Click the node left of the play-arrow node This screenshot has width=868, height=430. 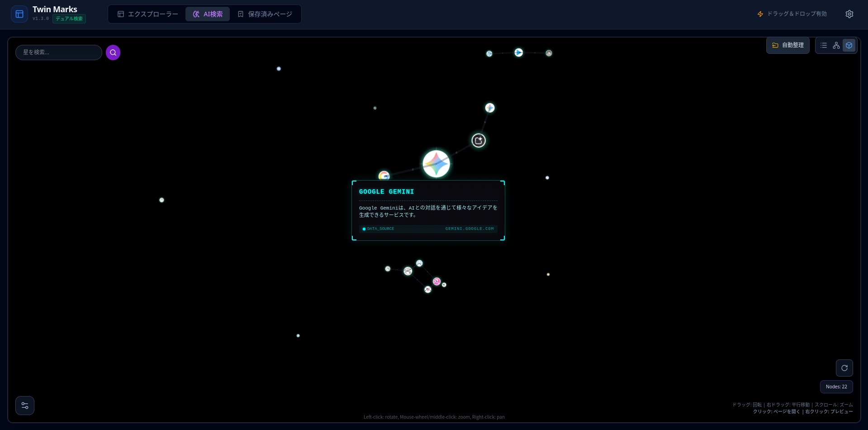(x=489, y=54)
